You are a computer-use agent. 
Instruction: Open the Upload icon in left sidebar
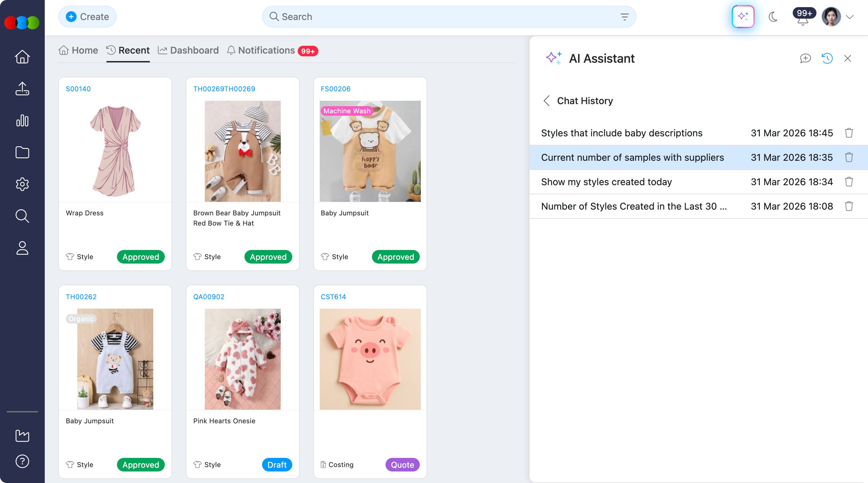point(22,89)
